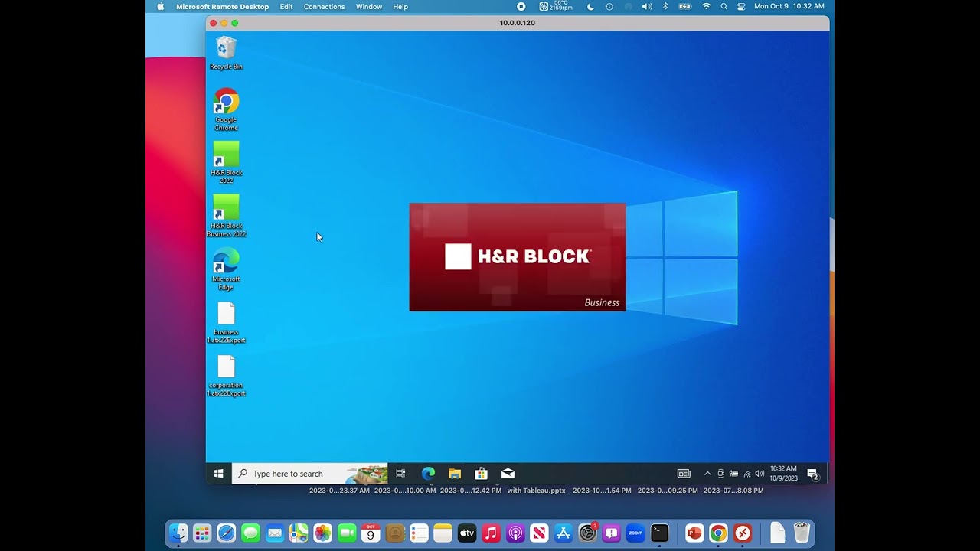Open Podcasts in the Dock
Viewport: 980px width, 551px height.
click(515, 533)
